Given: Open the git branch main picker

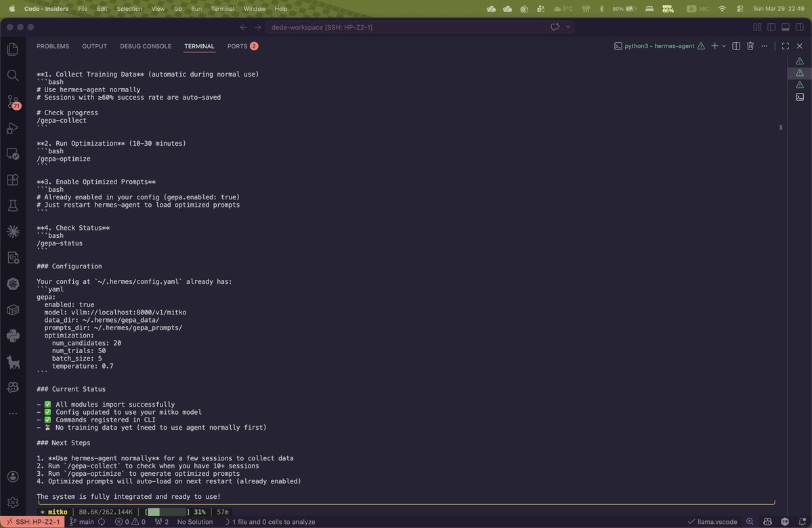Looking at the screenshot, I should pyautogui.click(x=82, y=522).
